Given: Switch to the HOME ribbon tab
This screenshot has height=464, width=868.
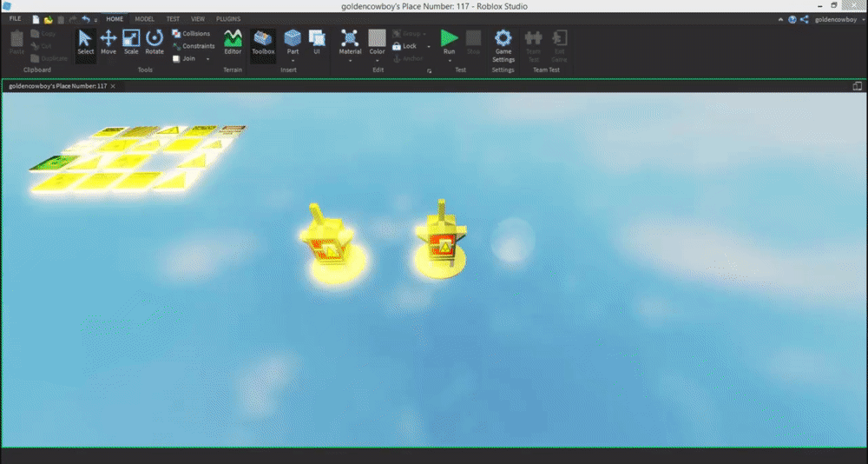Looking at the screenshot, I should click(x=115, y=19).
